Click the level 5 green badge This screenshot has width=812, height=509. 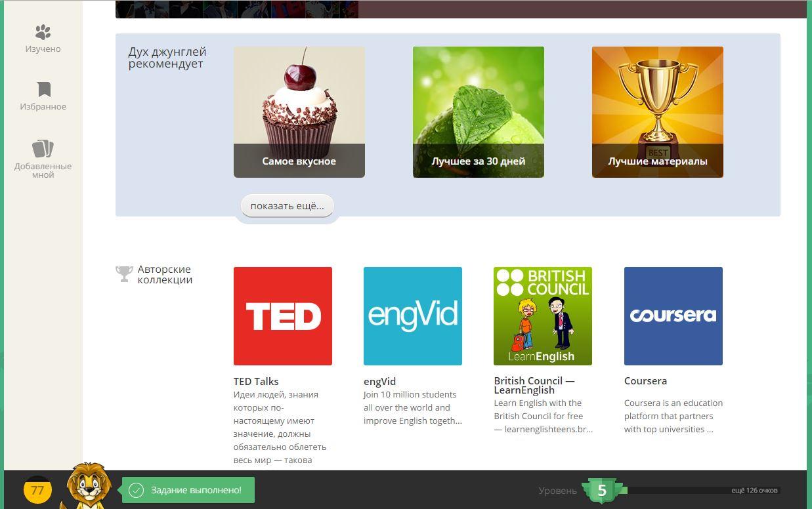coord(602,490)
